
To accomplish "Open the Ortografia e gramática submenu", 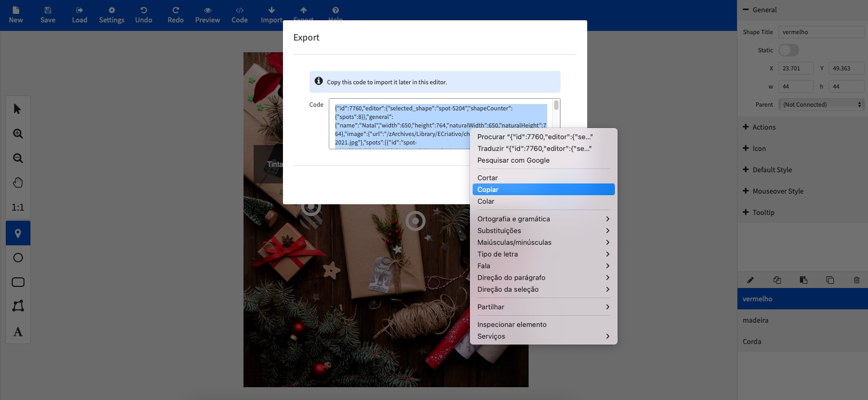I will click(x=543, y=219).
